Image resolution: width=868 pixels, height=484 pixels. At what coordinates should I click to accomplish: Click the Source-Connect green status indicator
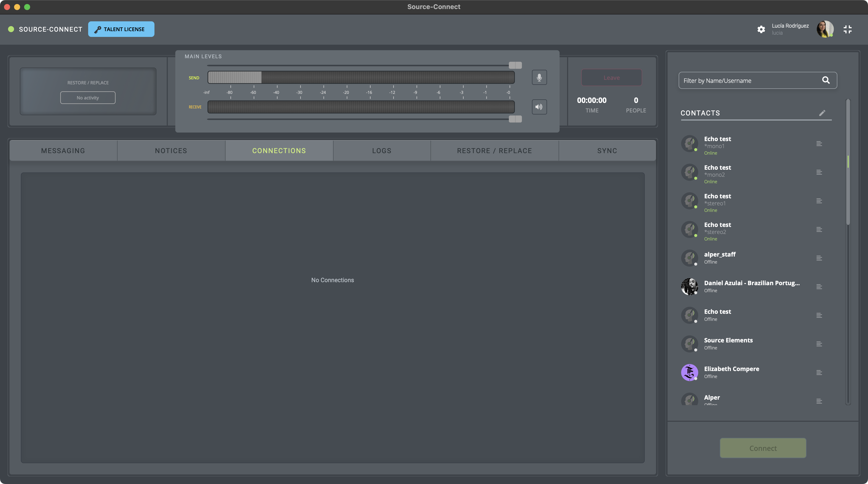(x=11, y=29)
